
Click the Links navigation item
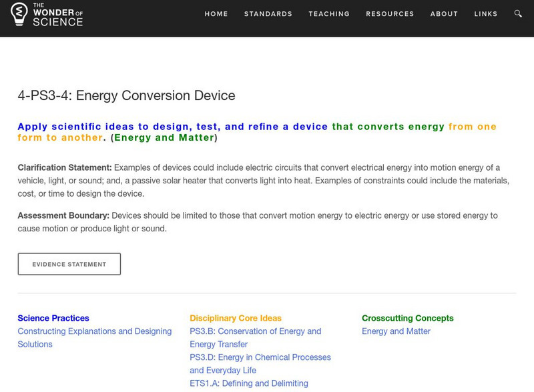[486, 14]
